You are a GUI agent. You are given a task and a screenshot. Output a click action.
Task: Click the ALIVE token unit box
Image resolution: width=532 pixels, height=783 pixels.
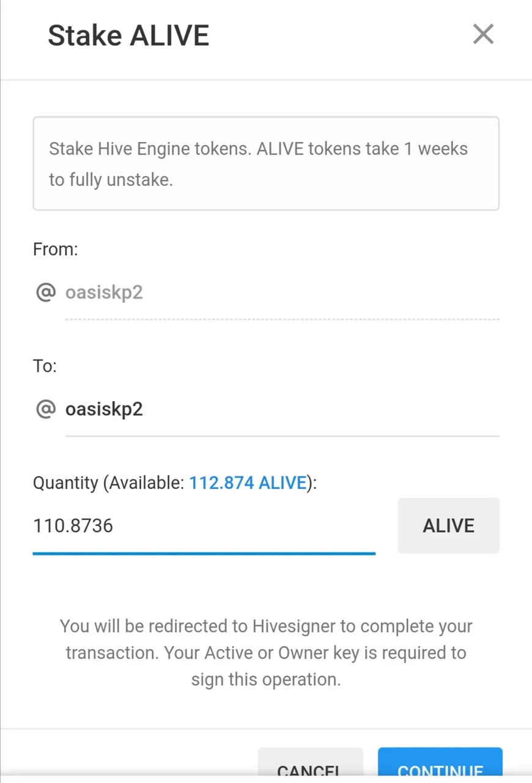(x=448, y=525)
